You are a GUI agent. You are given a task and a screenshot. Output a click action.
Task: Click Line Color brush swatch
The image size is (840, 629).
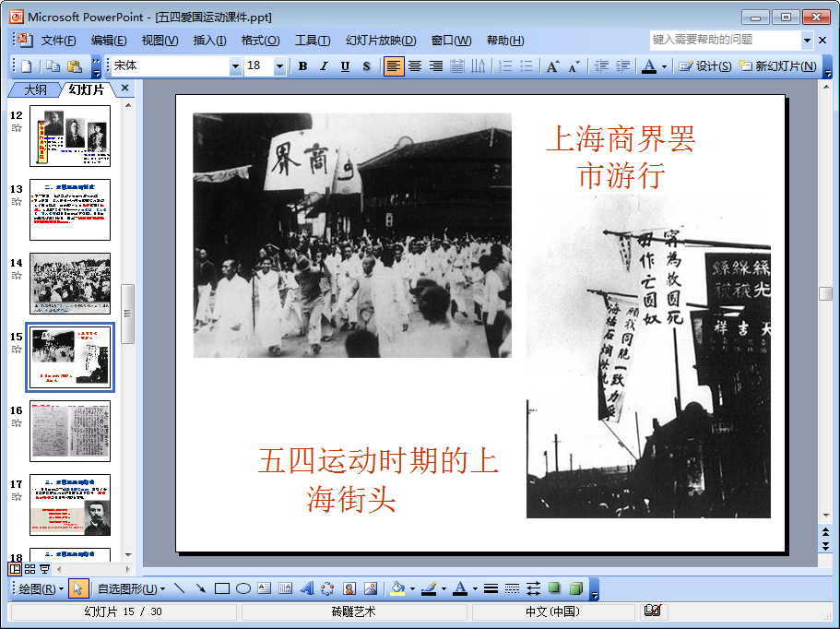429,588
